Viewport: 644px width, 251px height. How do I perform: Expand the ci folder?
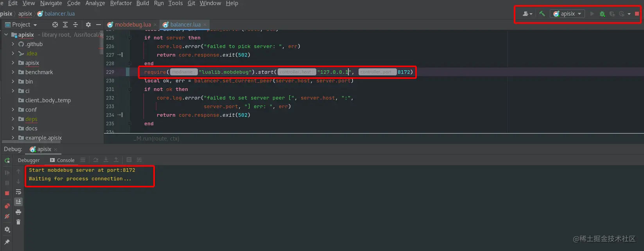pyautogui.click(x=13, y=91)
